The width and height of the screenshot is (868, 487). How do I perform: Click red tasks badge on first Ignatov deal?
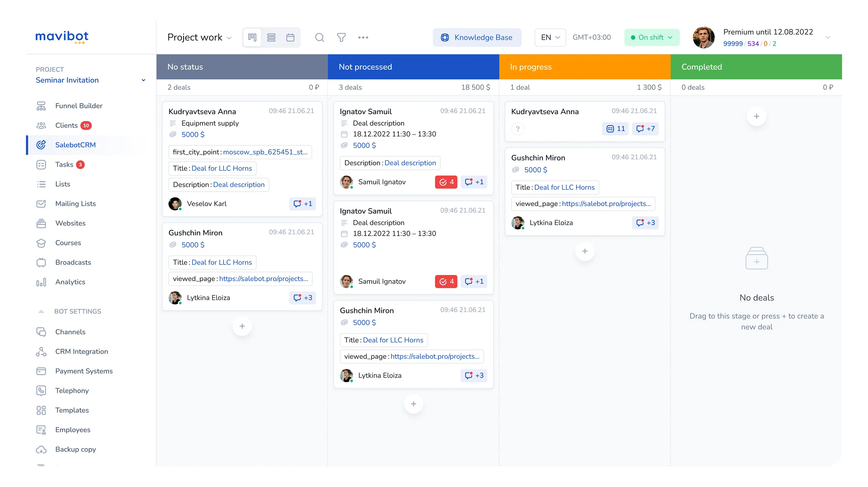pyautogui.click(x=446, y=182)
